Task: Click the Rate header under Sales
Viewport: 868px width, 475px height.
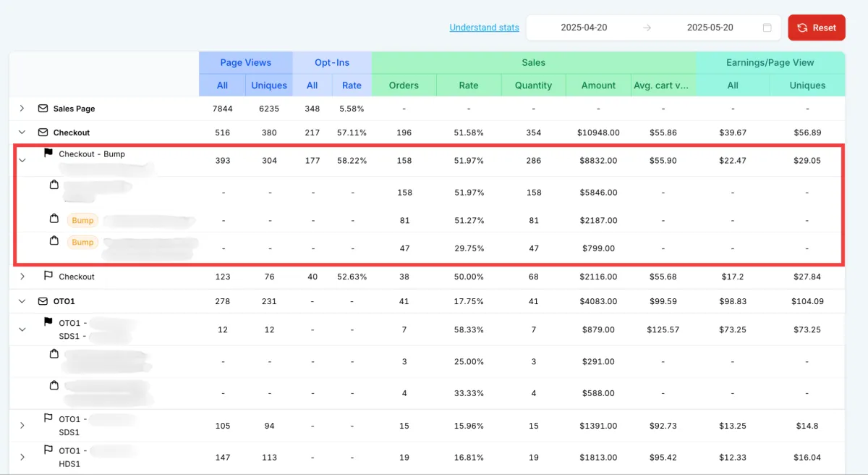Action: click(469, 85)
